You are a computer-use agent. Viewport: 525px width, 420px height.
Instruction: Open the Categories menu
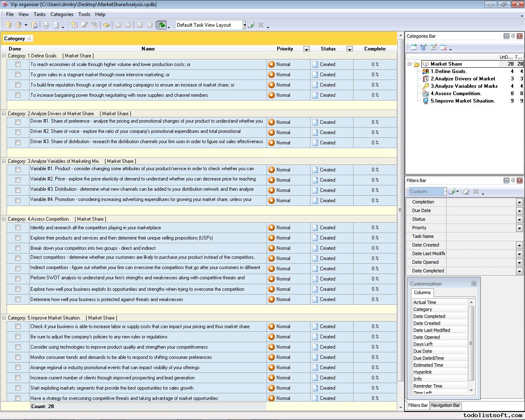coord(62,14)
